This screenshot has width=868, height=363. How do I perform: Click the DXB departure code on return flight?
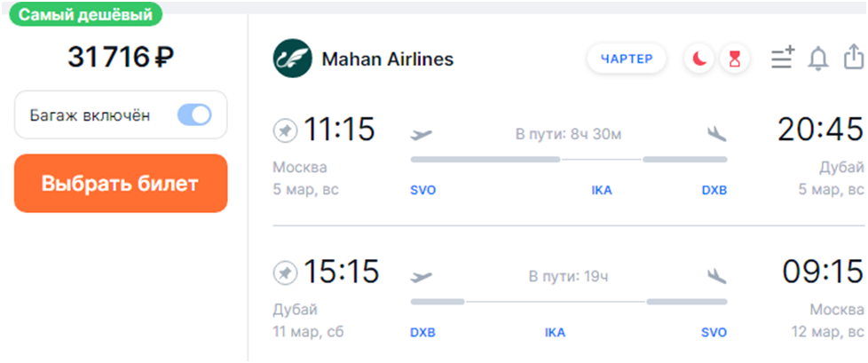423,333
